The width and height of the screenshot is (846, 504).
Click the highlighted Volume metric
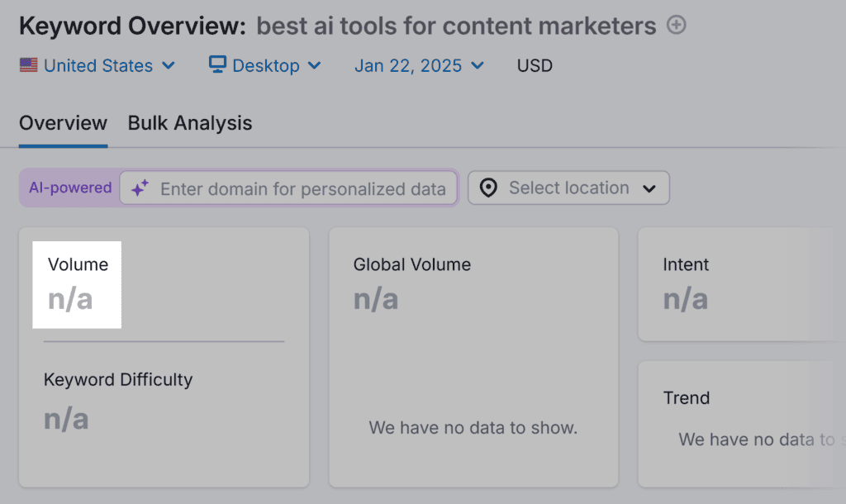point(77,284)
